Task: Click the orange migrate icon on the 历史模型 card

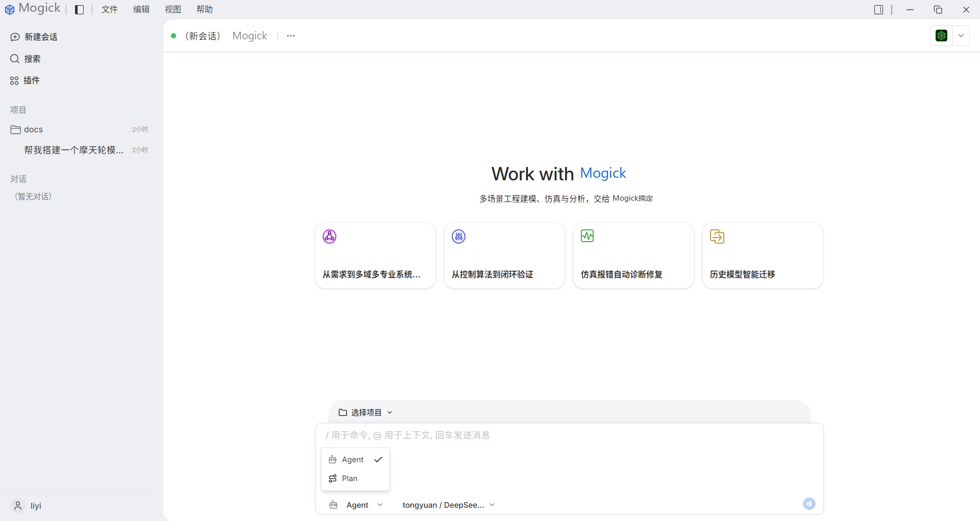Action: (717, 236)
